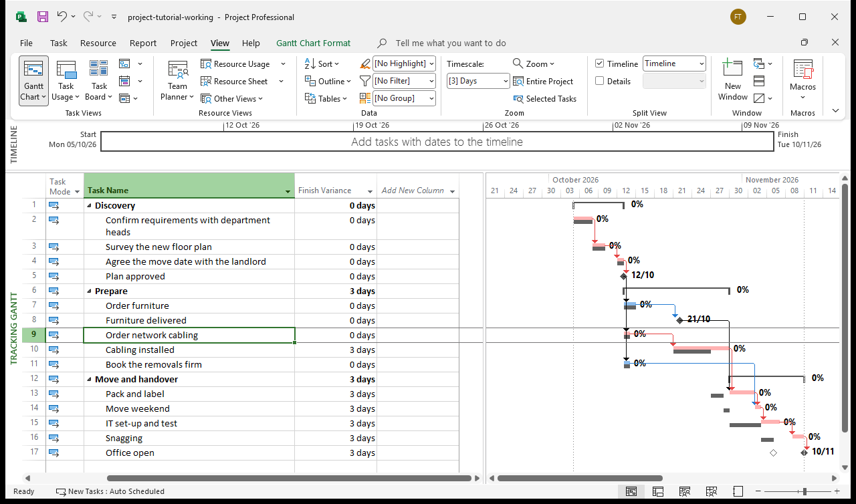
Task: Expand the Outline menu
Action: pos(328,81)
